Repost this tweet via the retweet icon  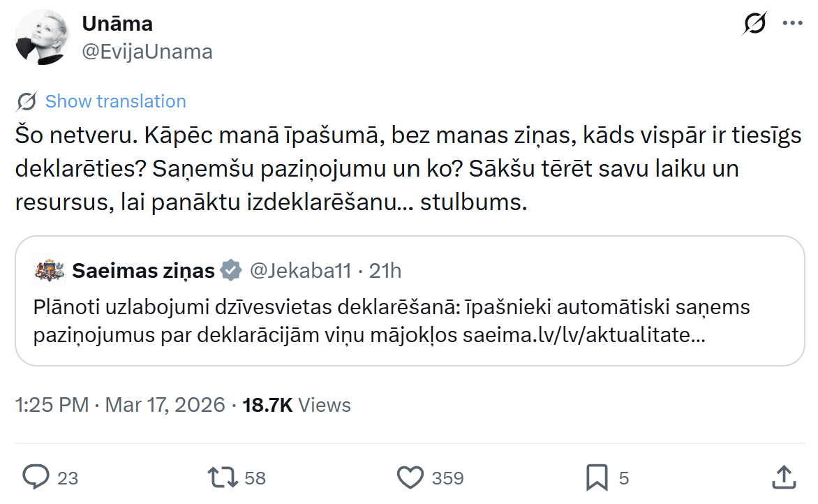[223, 477]
